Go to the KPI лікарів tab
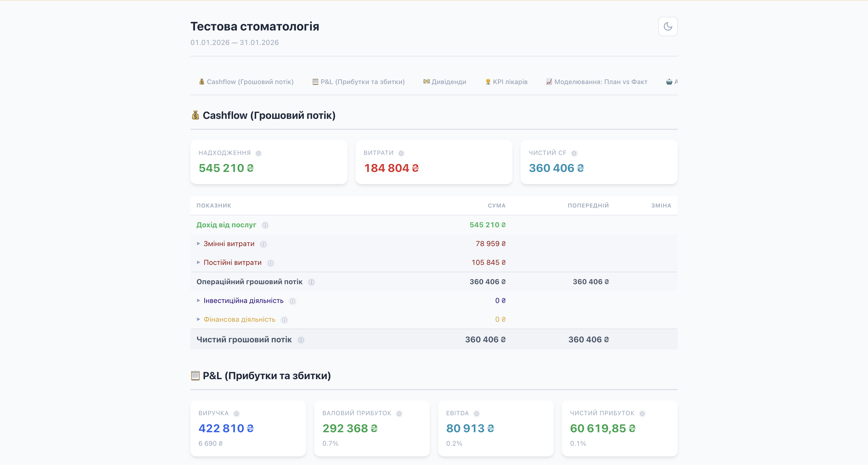Image resolution: width=868 pixels, height=465 pixels. [x=506, y=82]
